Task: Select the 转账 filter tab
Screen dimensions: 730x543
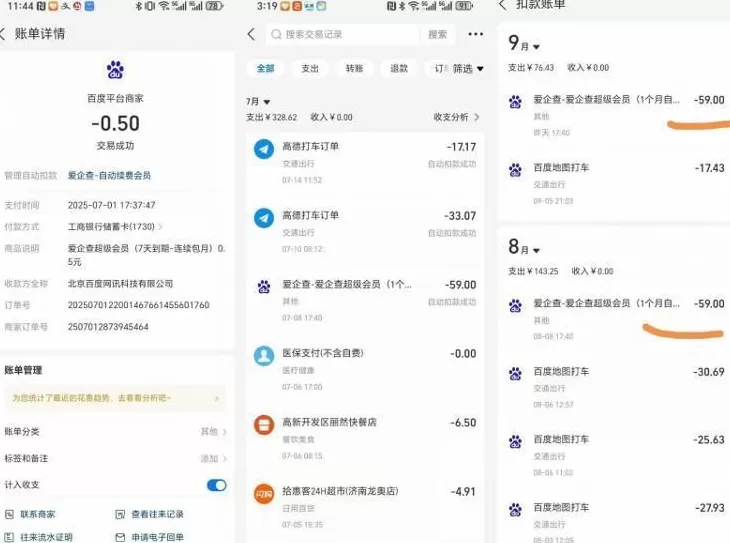Action: click(x=354, y=68)
